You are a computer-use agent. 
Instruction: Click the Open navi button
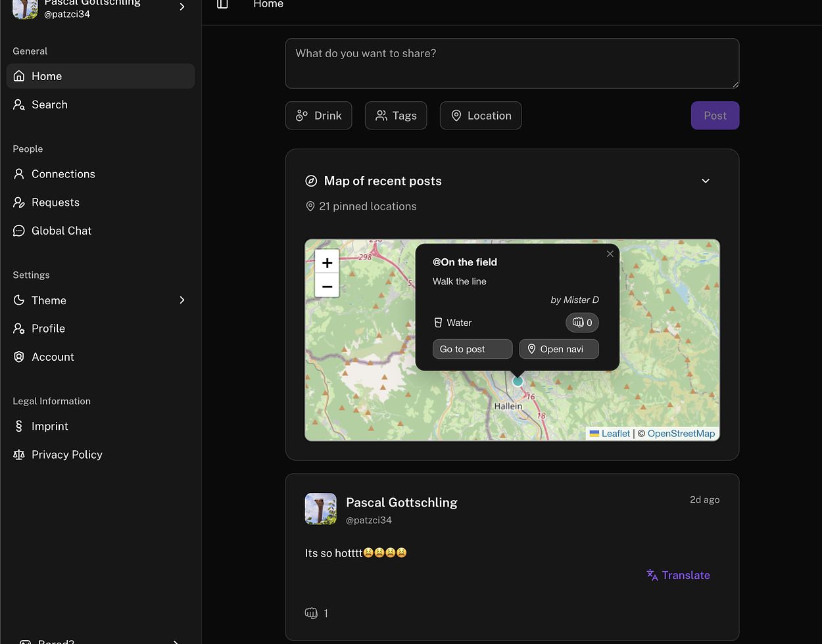[559, 349]
